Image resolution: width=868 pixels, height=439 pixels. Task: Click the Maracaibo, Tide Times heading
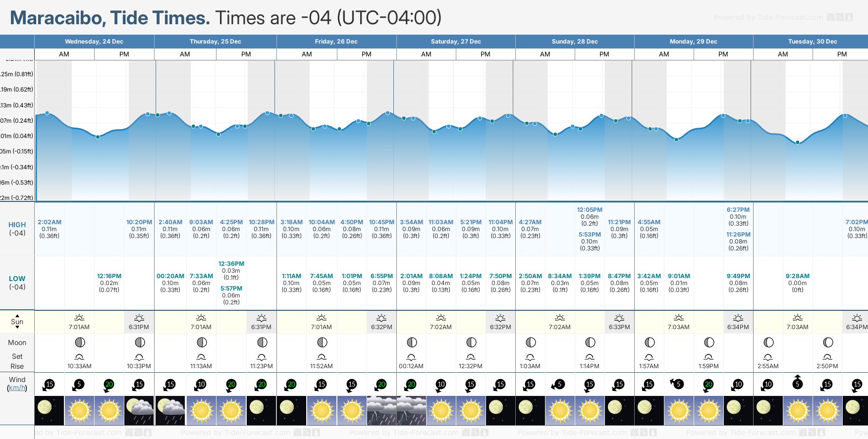click(110, 18)
